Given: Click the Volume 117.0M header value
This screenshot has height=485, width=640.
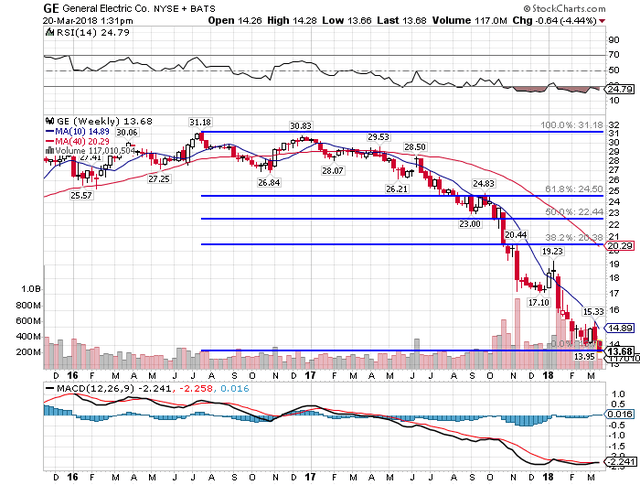Looking at the screenshot, I should click(x=470, y=20).
